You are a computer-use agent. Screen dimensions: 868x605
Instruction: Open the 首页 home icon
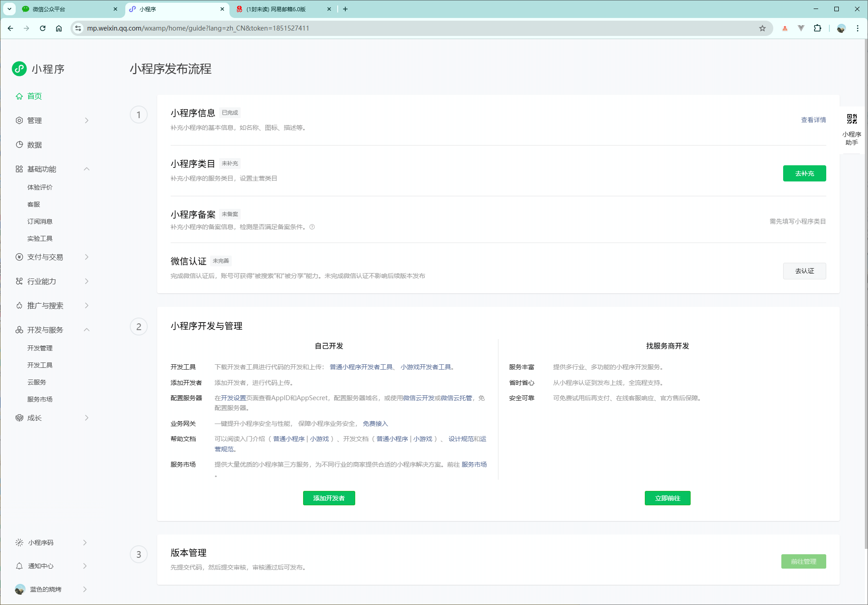(19, 96)
